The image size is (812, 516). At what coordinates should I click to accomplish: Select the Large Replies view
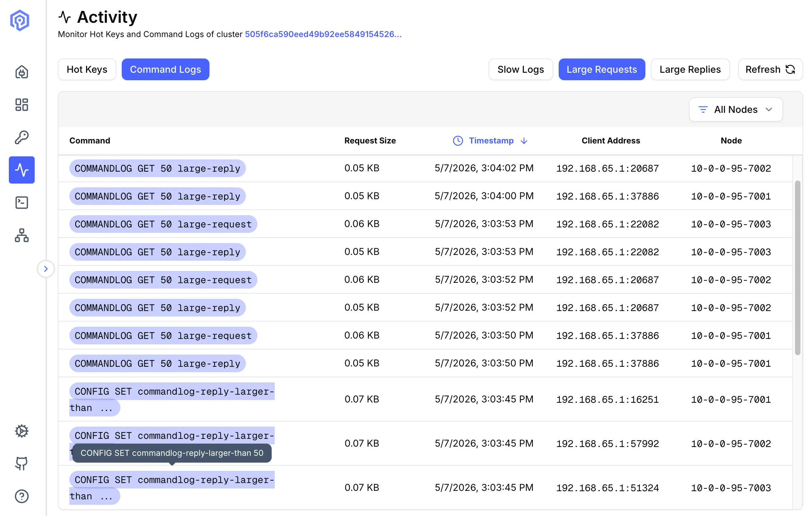pos(690,69)
